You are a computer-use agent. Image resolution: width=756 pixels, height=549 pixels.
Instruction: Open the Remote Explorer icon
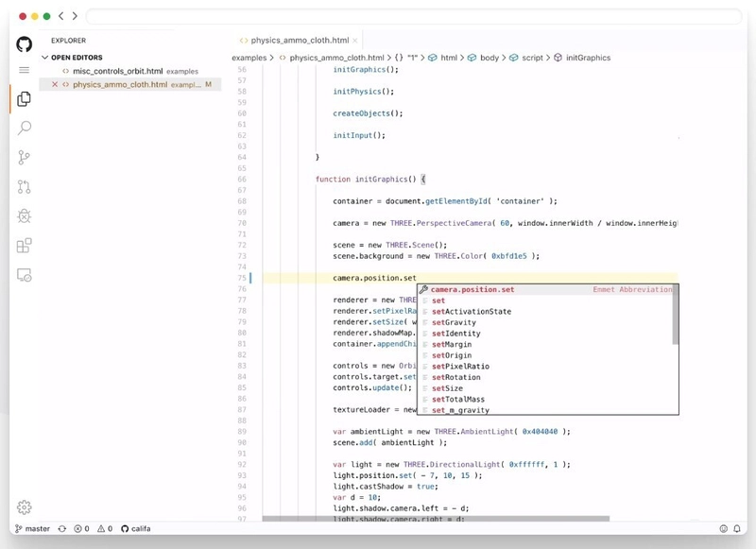(x=25, y=275)
